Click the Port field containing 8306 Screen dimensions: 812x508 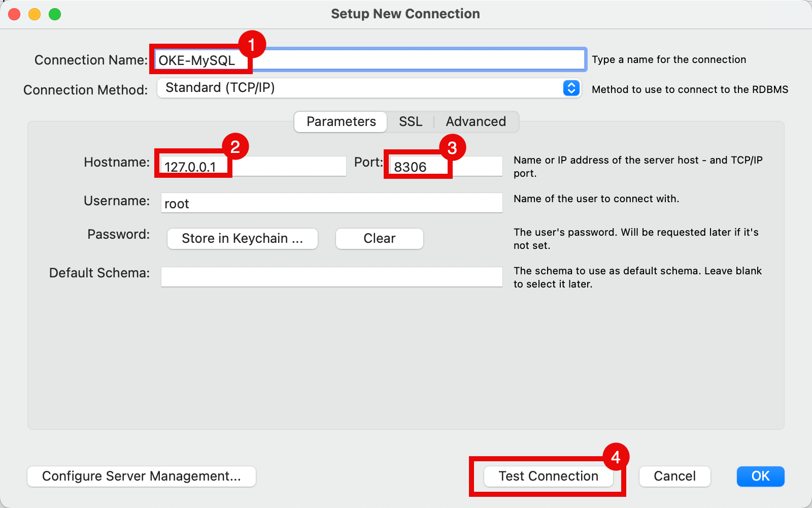click(475, 167)
